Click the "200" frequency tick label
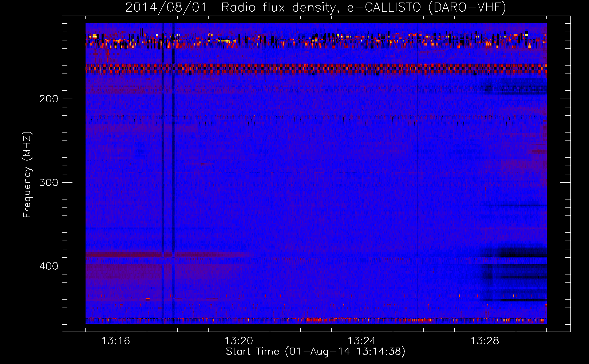The image size is (589, 364). 49,99
